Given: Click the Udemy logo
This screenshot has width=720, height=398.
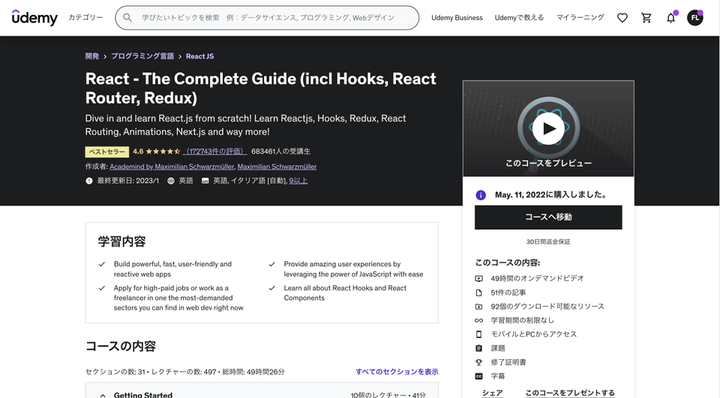Looking at the screenshot, I should pyautogui.click(x=34, y=17).
